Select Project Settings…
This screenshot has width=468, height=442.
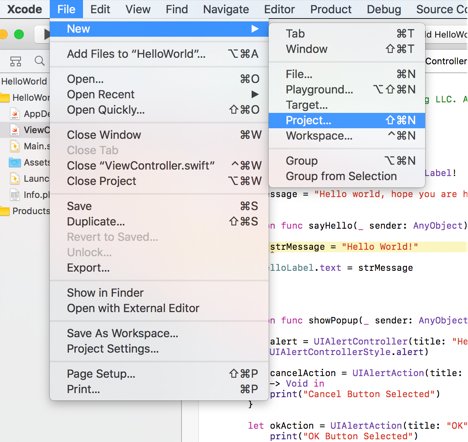159,349
